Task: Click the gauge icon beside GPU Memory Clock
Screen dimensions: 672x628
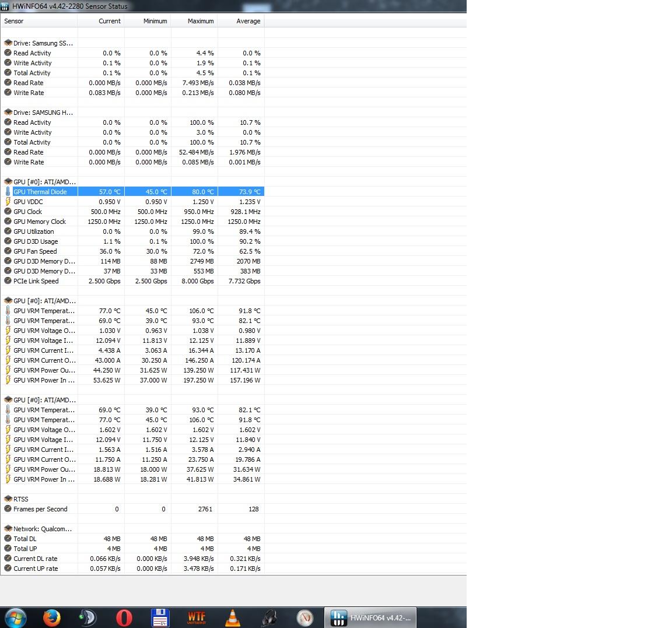Action: [x=8, y=221]
